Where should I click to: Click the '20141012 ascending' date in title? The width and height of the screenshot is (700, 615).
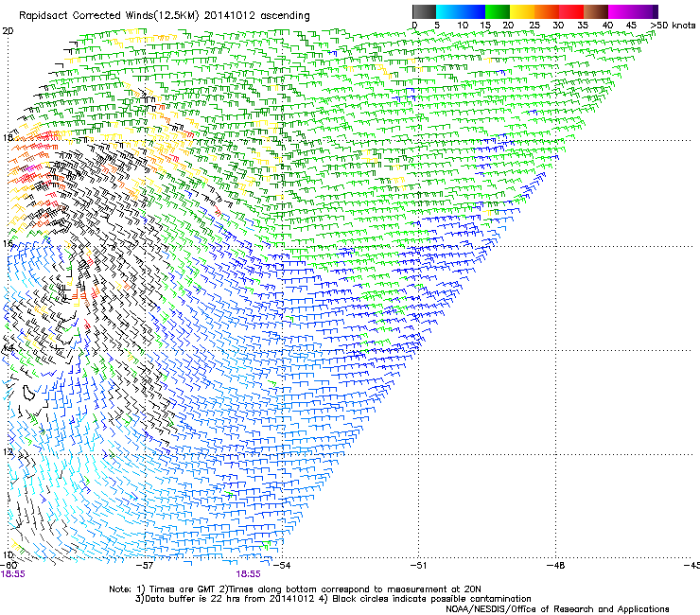click(257, 16)
